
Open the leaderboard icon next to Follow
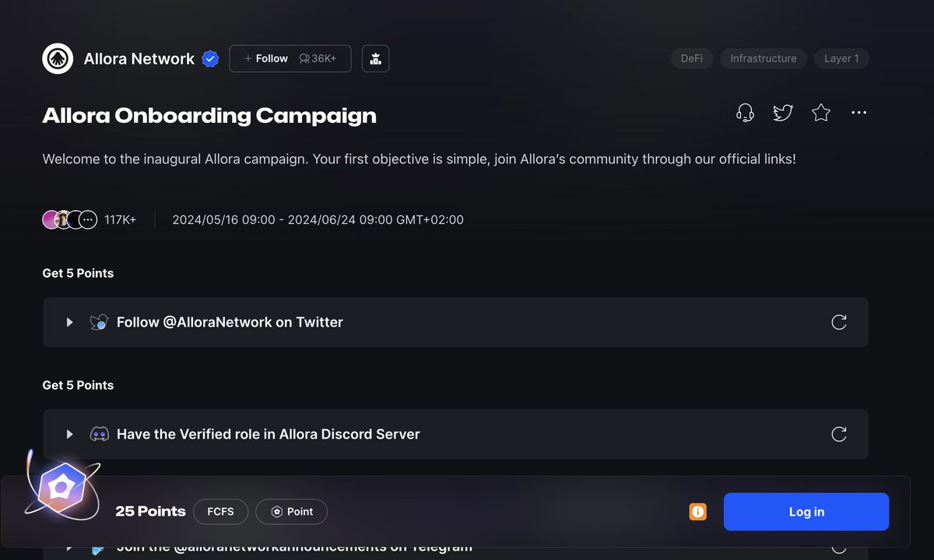click(x=375, y=58)
